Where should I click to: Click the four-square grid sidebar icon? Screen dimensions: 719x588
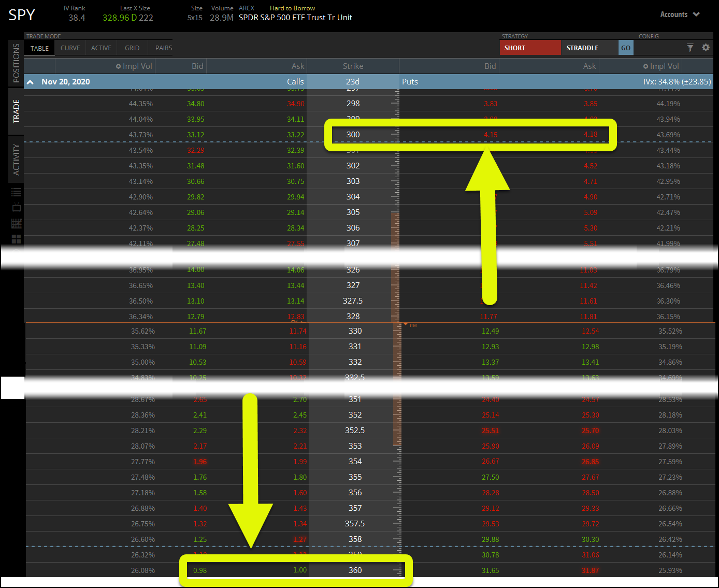pos(17,239)
